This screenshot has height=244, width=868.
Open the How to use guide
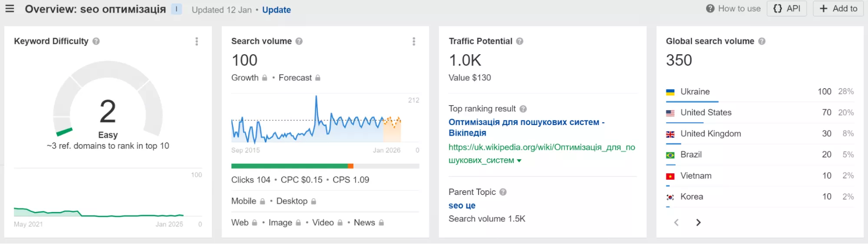click(733, 9)
